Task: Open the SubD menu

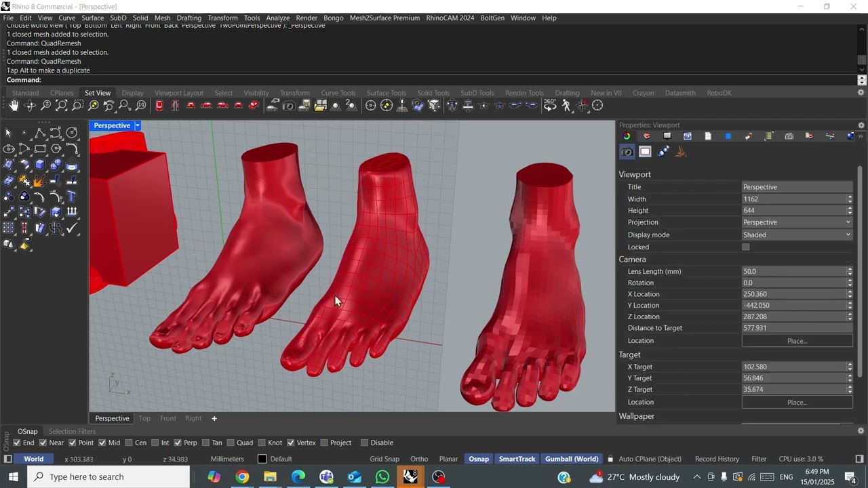Action: 118,18
